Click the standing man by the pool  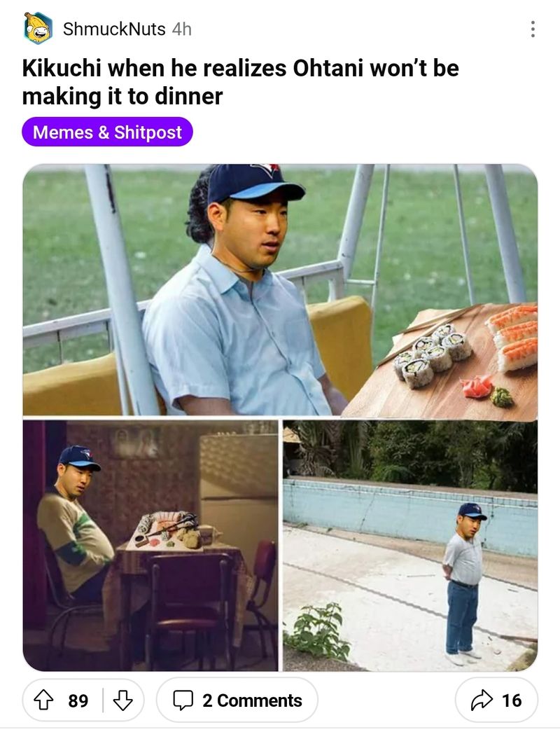464,583
